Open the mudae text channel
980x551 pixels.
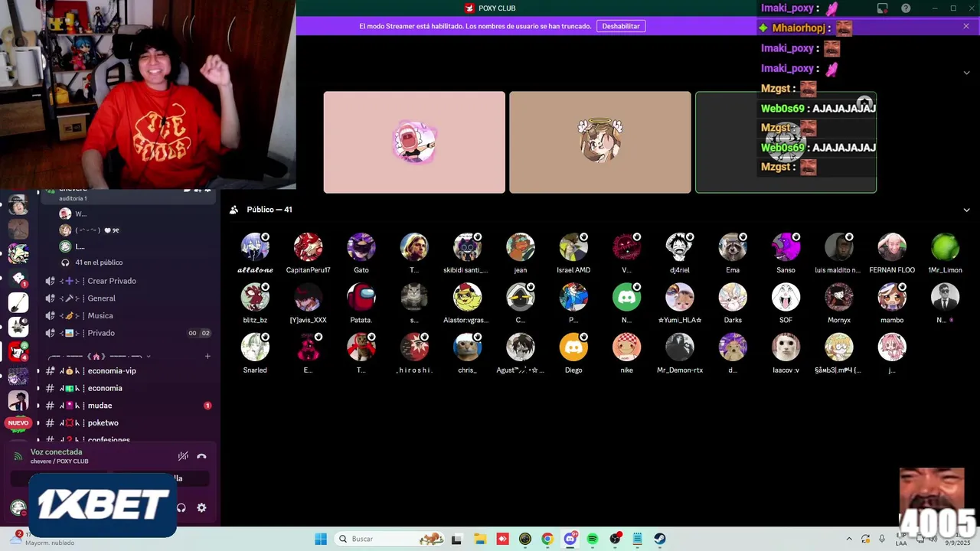(127, 406)
